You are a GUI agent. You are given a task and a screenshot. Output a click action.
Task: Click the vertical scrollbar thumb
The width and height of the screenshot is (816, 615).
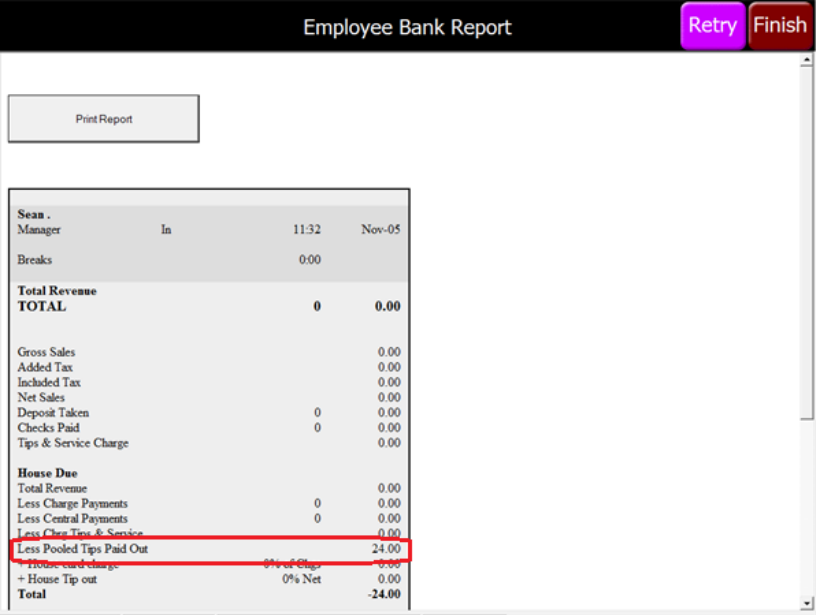(807, 240)
